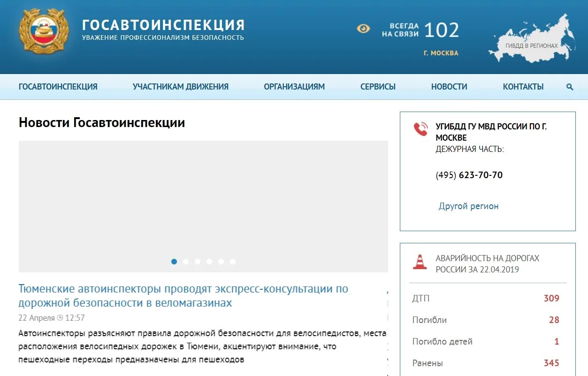Click the Дежурная часть label
Image resolution: width=588 pixels, height=376 pixels.
click(470, 149)
